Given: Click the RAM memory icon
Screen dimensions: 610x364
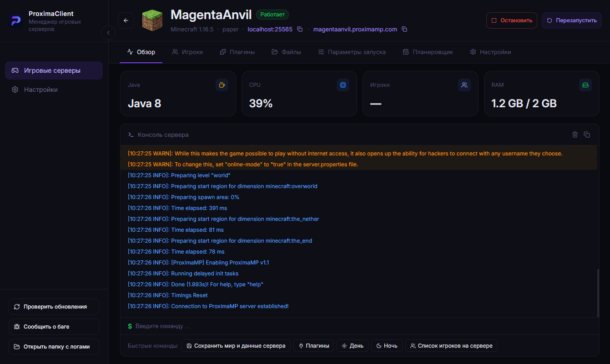Looking at the screenshot, I should (585, 85).
